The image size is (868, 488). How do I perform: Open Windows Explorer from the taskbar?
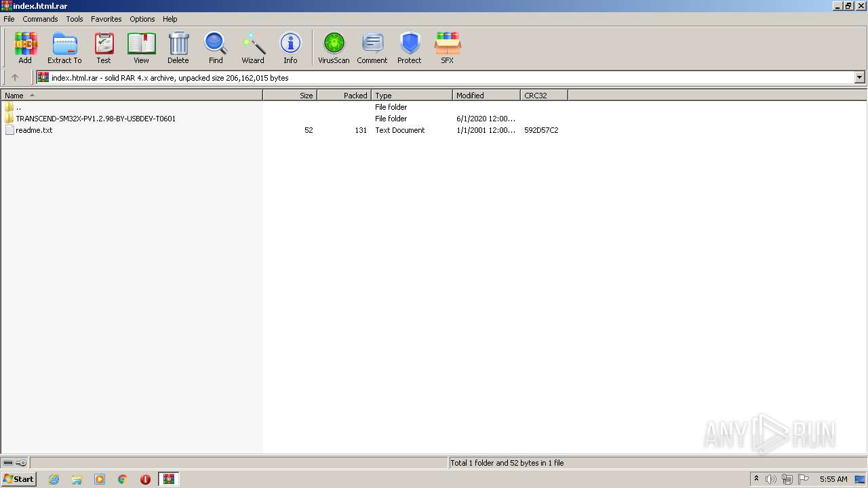click(77, 479)
